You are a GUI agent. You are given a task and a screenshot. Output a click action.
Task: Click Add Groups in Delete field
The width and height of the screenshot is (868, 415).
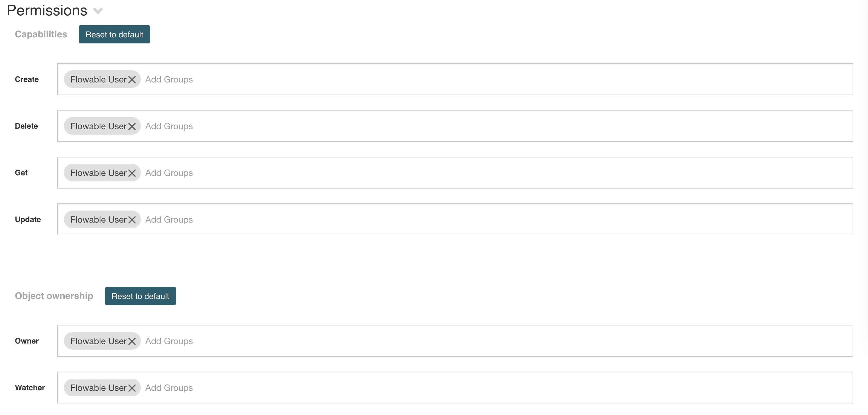point(169,126)
